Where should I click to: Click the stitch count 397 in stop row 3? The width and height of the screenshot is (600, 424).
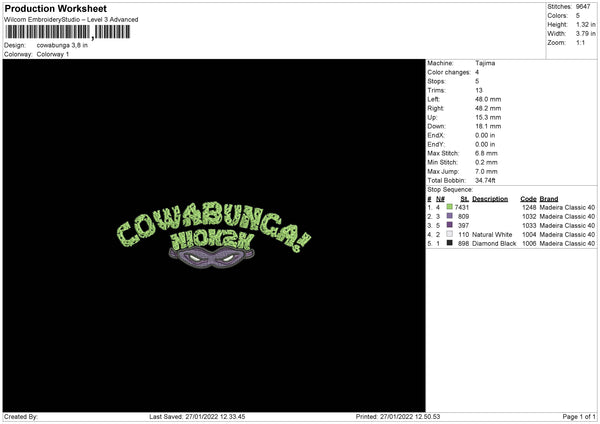tap(463, 225)
